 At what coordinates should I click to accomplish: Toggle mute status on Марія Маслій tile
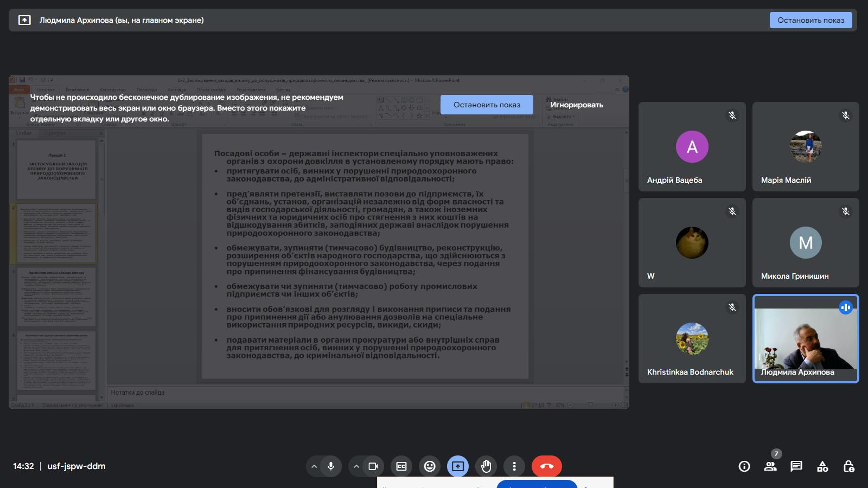845,115
